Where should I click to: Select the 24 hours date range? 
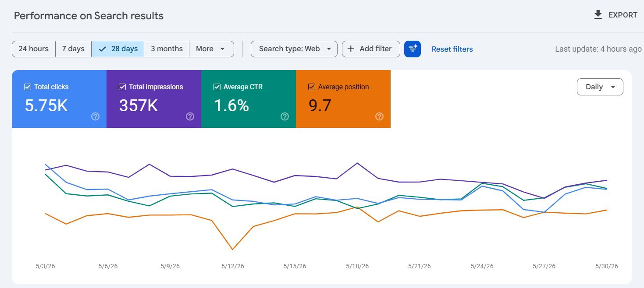point(34,49)
